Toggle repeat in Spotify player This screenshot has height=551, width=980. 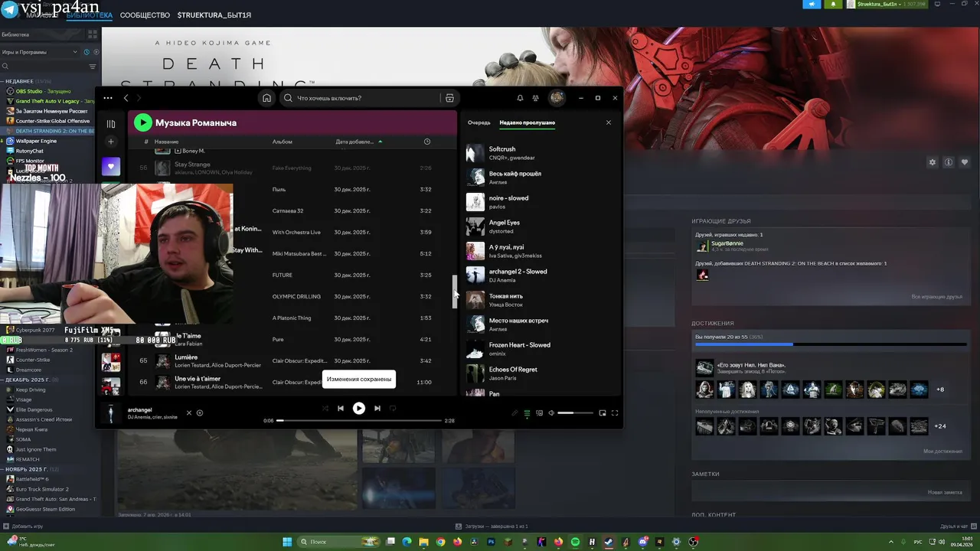393,409
